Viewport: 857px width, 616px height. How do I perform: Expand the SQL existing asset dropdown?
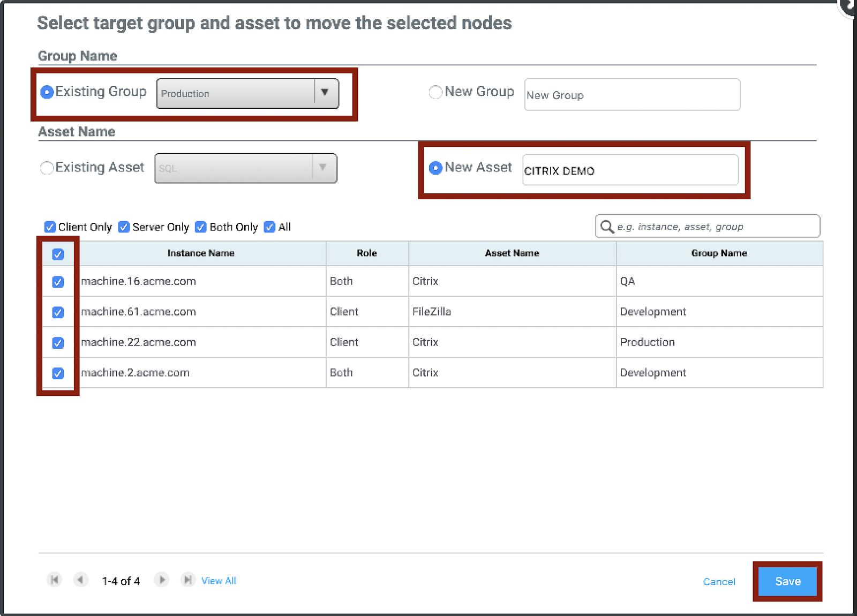tap(322, 168)
